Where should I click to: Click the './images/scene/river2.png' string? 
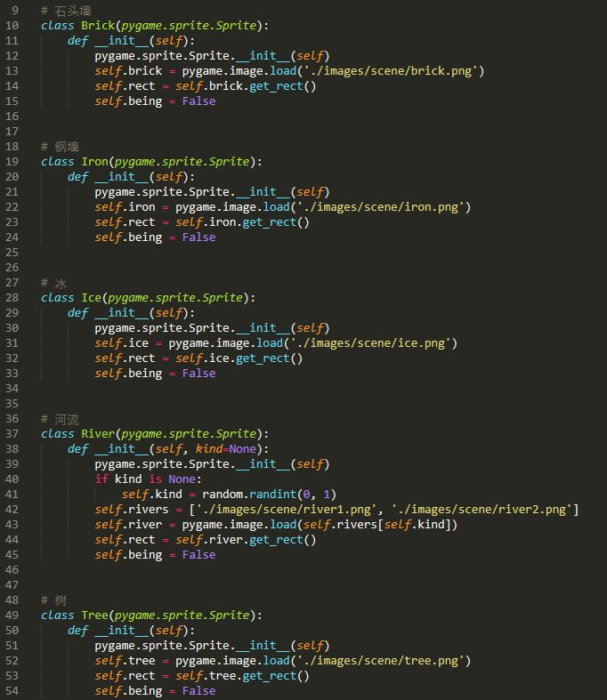point(482,510)
